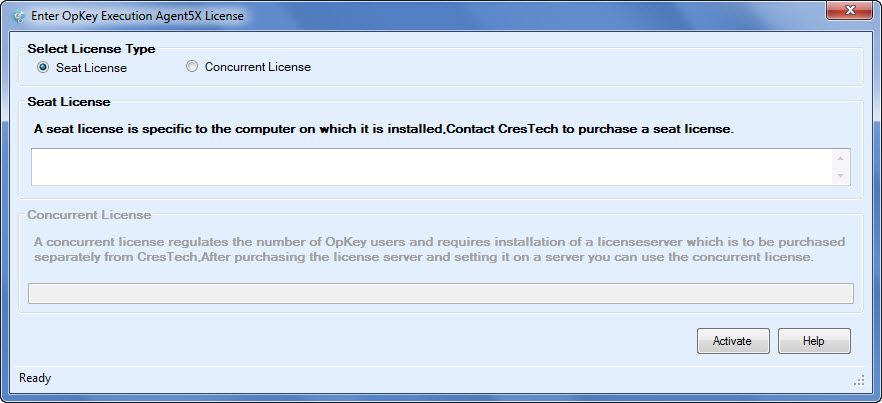882x403 pixels.
Task: Click the up arrow of license box scrollbar
Action: (840, 158)
